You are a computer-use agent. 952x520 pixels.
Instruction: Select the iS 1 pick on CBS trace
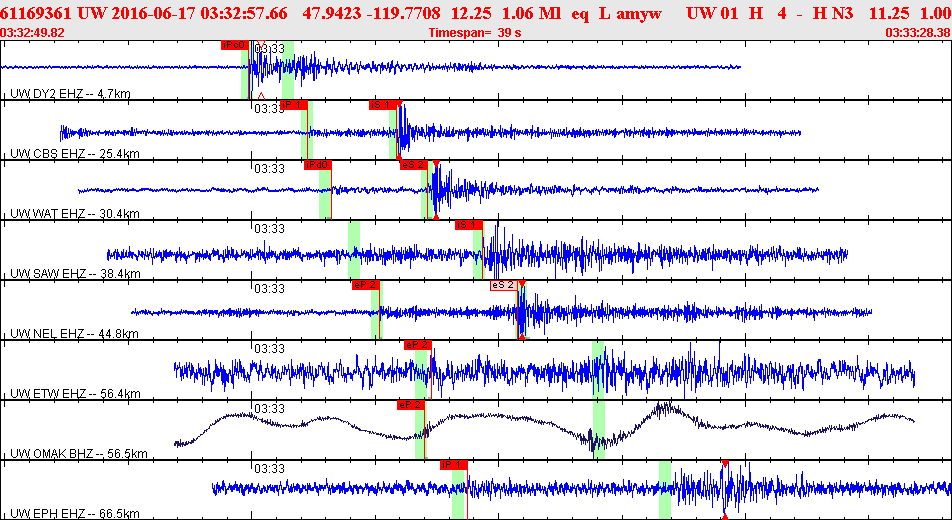tap(383, 105)
